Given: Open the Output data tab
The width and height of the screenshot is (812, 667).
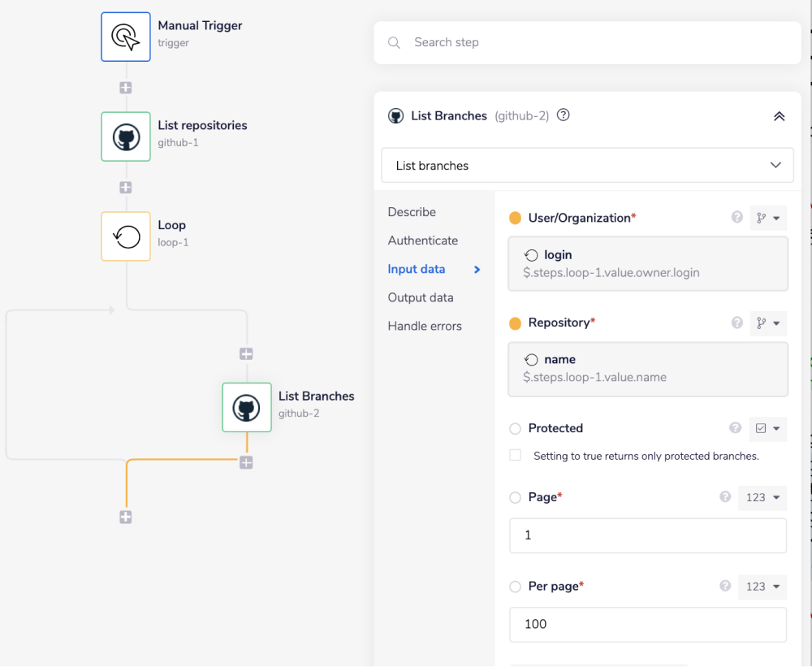Looking at the screenshot, I should coord(420,297).
